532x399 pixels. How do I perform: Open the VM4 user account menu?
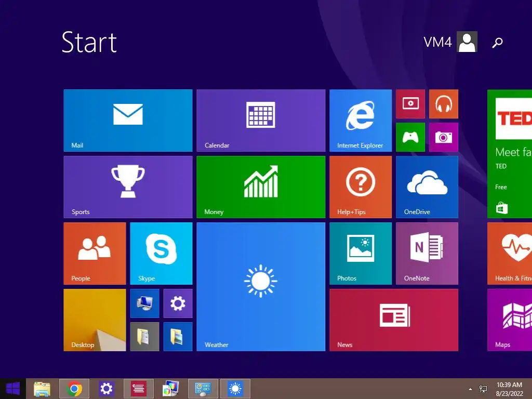point(450,42)
